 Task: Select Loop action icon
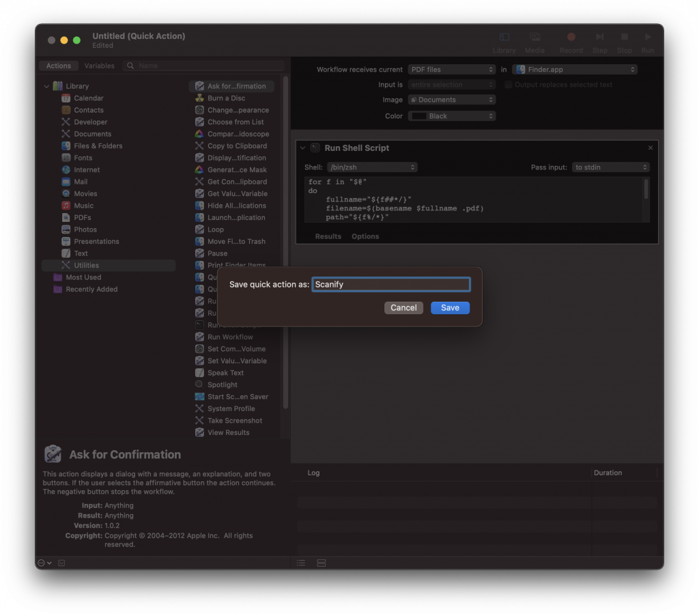click(199, 229)
